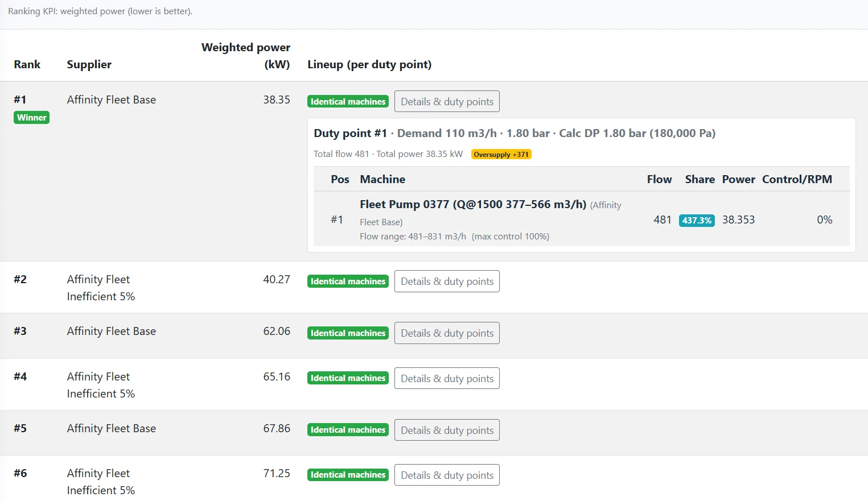
Task: Click the green Identical machines badge for rank #1
Action: (x=348, y=101)
